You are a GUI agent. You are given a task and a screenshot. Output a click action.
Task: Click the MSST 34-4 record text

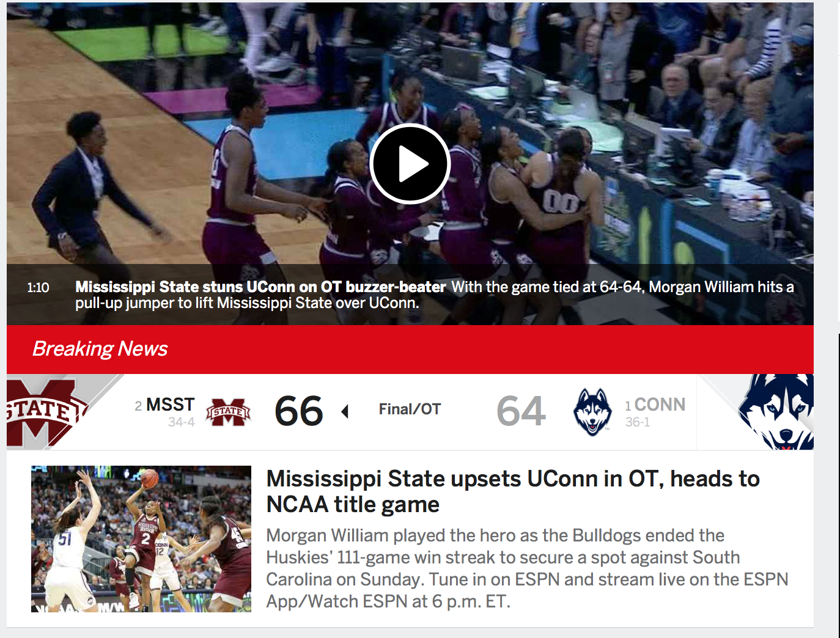(182, 422)
